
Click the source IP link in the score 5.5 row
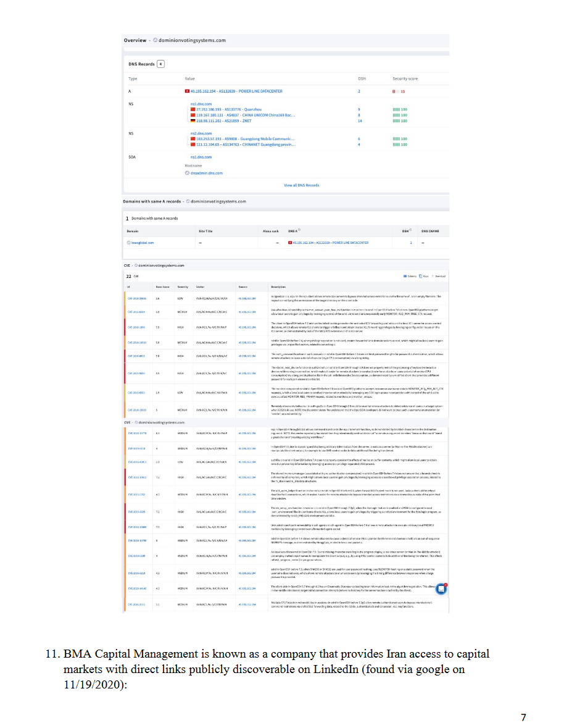(247, 605)
